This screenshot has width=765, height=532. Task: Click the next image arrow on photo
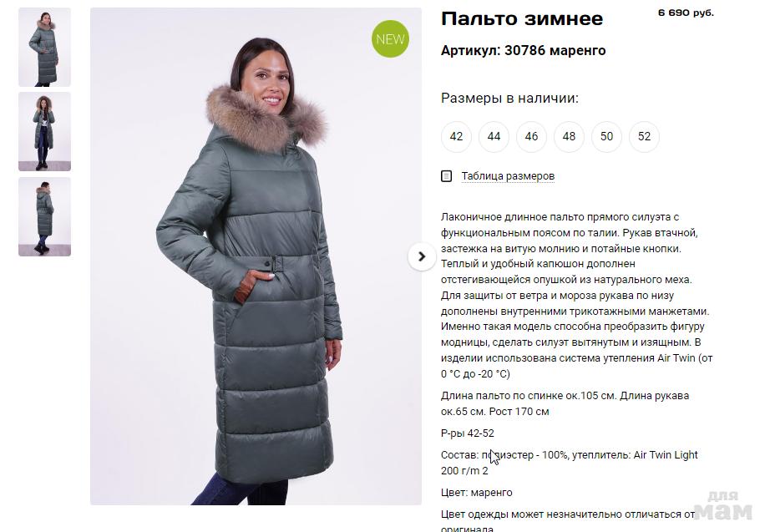[422, 256]
